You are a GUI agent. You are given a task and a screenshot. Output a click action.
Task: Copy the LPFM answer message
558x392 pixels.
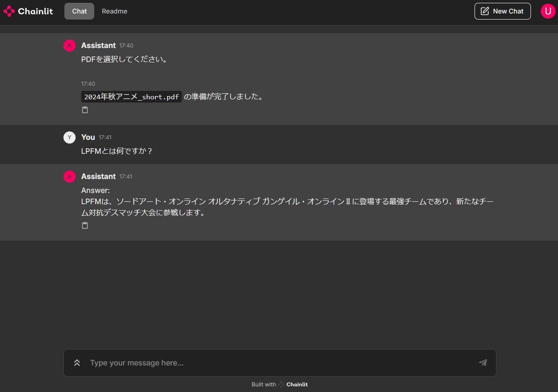[85, 225]
